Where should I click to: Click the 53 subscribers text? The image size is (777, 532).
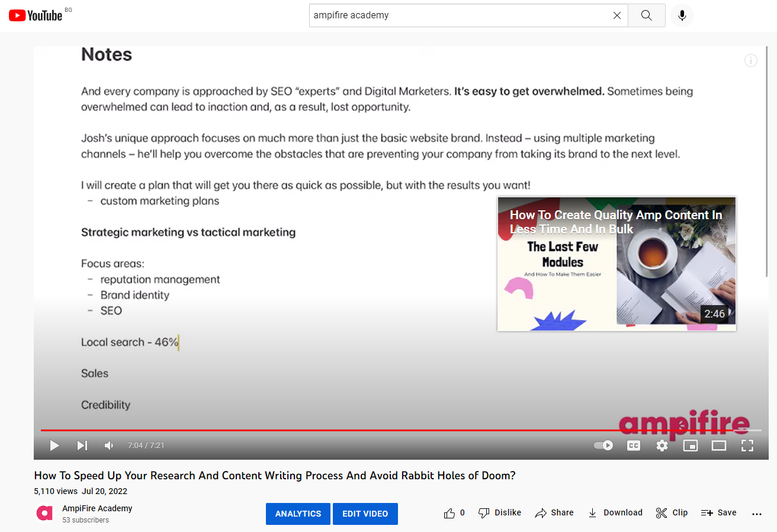point(86,520)
